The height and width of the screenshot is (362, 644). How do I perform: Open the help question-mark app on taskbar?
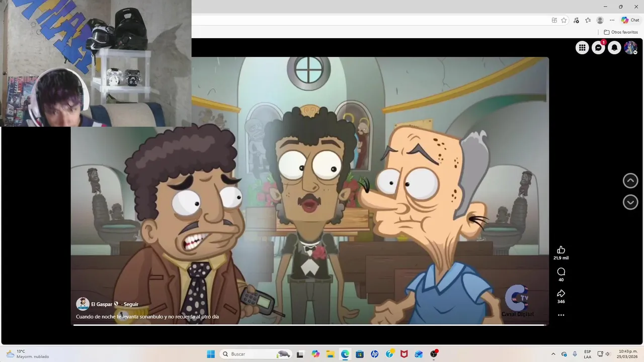coord(389,354)
